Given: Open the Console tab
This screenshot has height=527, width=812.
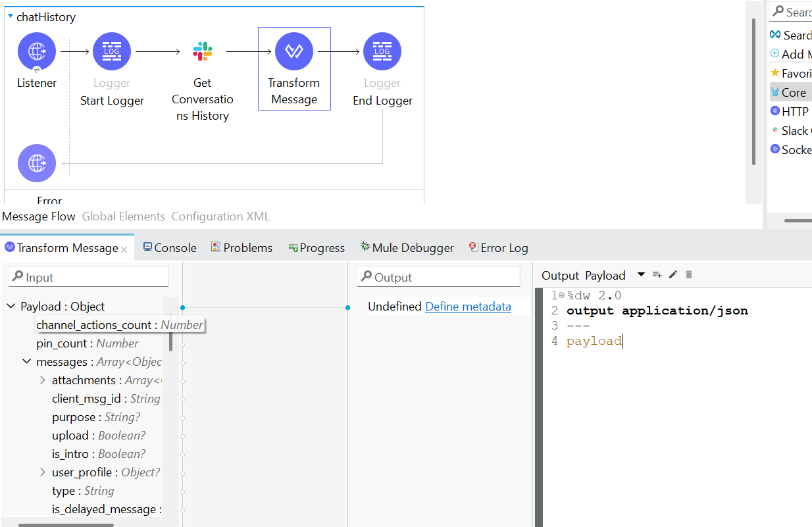Looking at the screenshot, I should (x=169, y=247).
